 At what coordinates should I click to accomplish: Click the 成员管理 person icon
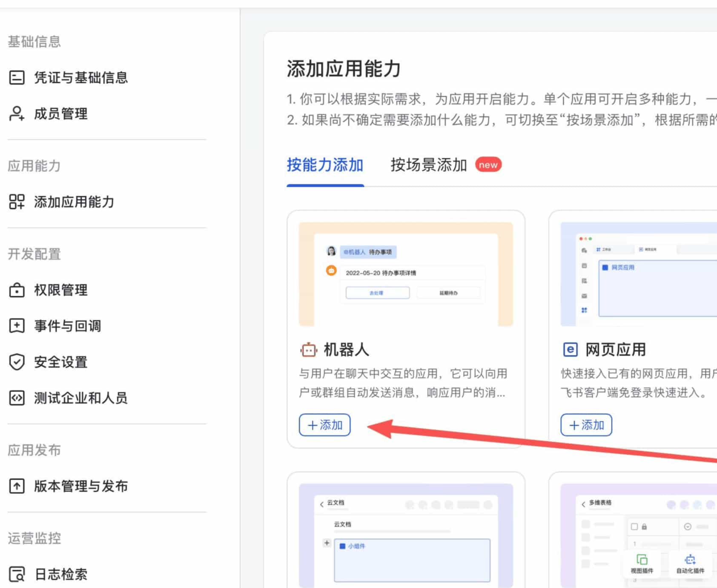[17, 114]
